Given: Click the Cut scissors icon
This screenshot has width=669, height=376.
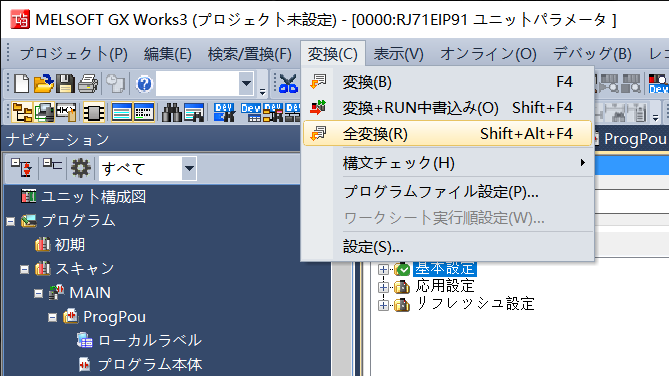Looking at the screenshot, I should pyautogui.click(x=288, y=83).
